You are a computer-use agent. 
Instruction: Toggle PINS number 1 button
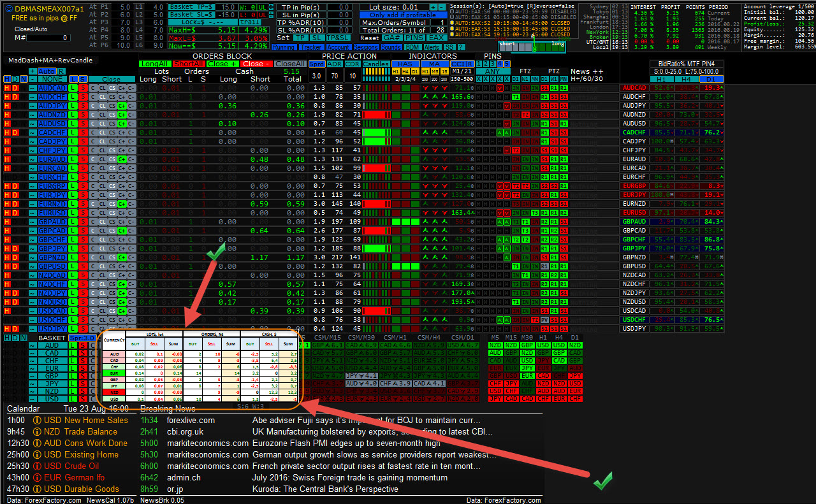pos(479,64)
